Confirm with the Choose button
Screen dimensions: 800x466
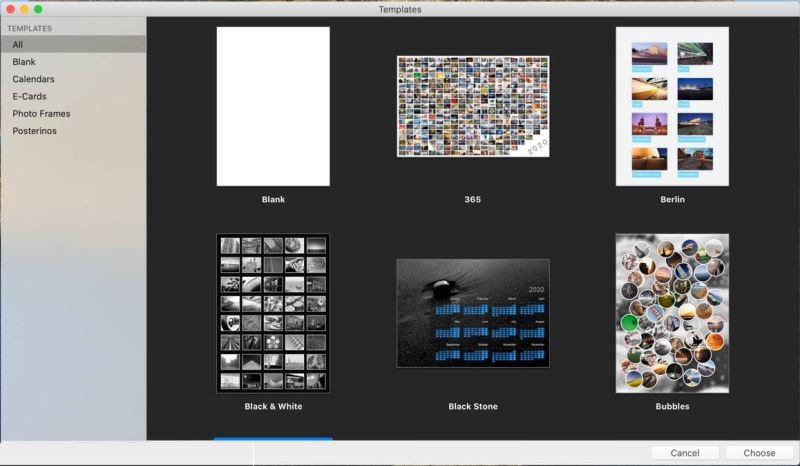tap(759, 453)
